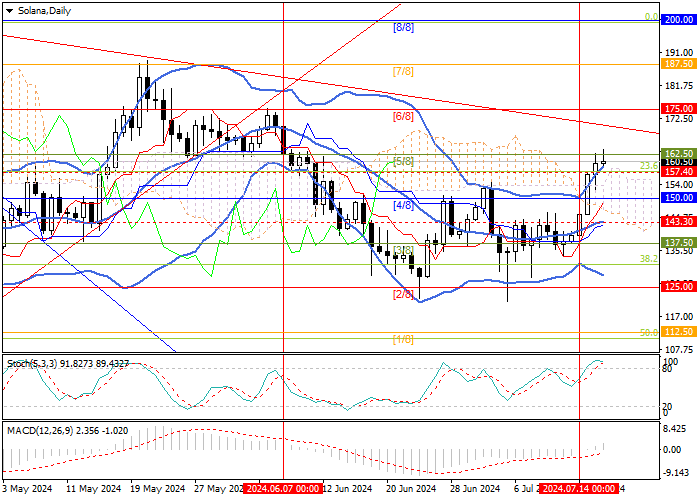Select the Solana,Daily chart title

click(x=44, y=11)
